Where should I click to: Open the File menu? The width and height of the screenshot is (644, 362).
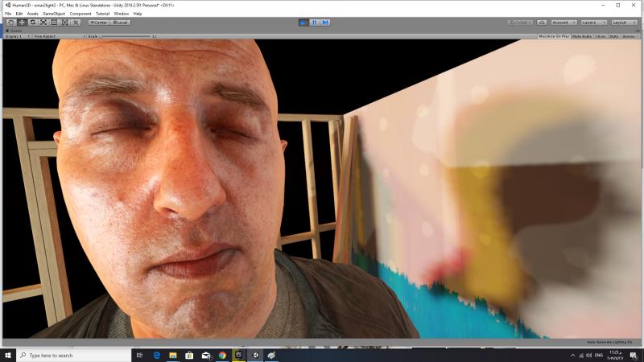(x=8, y=14)
